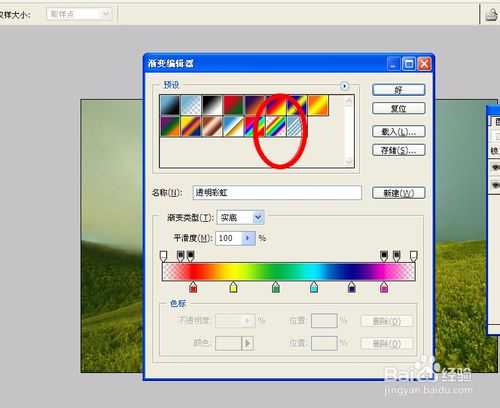This screenshot has height=408, width=500.
Task: Click the gradient name input field
Action: pos(277,193)
